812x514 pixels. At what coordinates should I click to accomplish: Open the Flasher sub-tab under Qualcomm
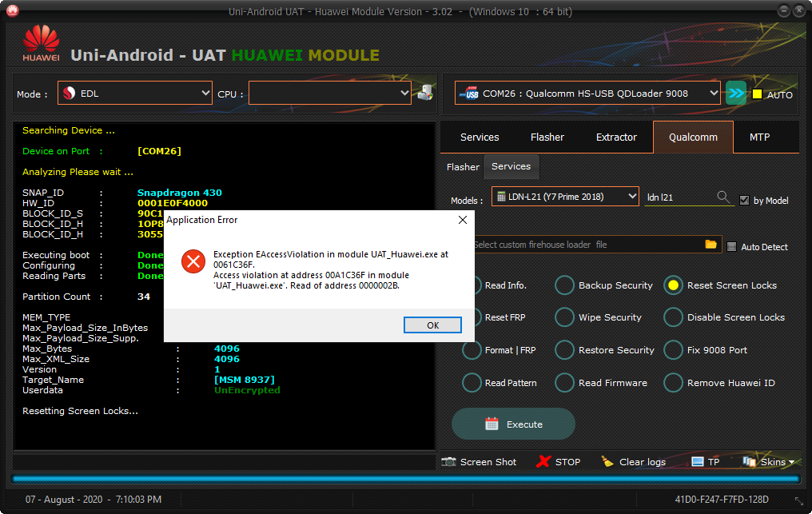[x=463, y=167]
